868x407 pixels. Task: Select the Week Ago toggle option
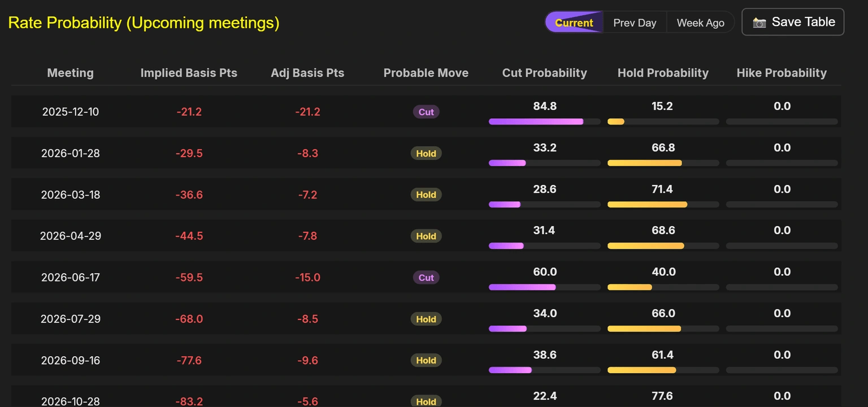pyautogui.click(x=700, y=23)
